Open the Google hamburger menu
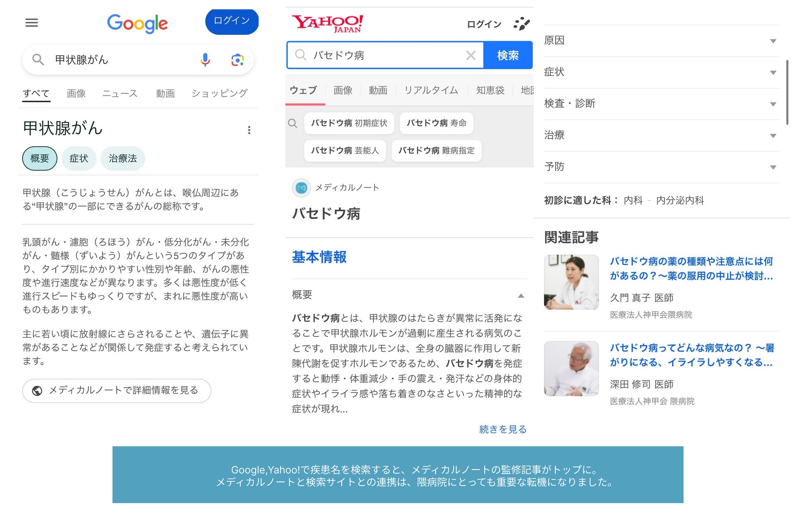This screenshot has width=808, height=532. pyautogui.click(x=31, y=23)
